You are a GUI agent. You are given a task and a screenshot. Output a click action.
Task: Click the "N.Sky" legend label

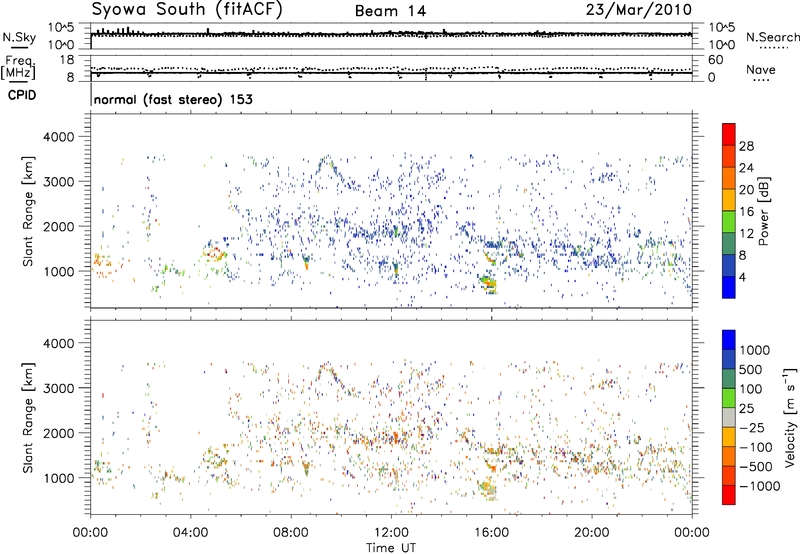pyautogui.click(x=19, y=37)
